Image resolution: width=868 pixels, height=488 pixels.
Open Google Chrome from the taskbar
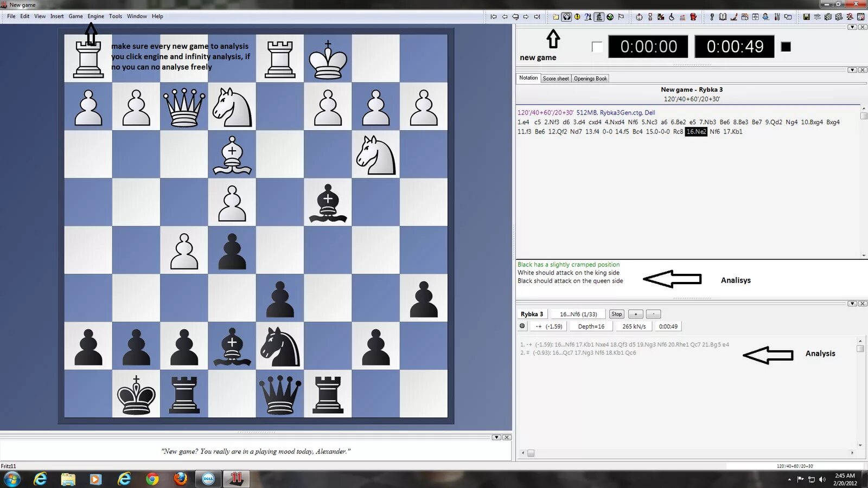152,479
